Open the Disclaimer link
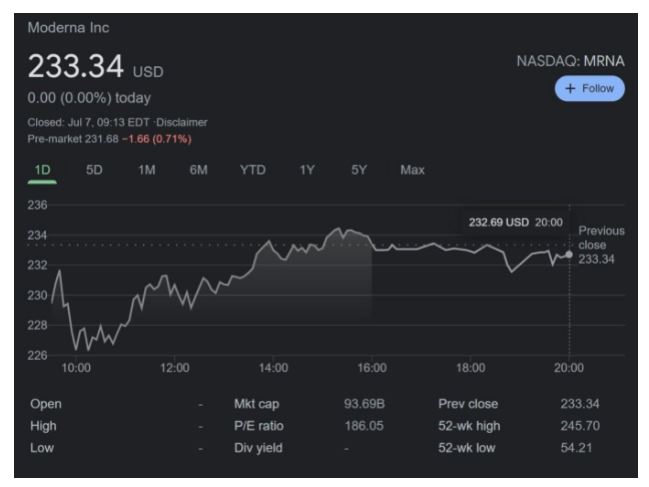Image resolution: width=649 pixels, height=487 pixels. pyautogui.click(x=182, y=122)
